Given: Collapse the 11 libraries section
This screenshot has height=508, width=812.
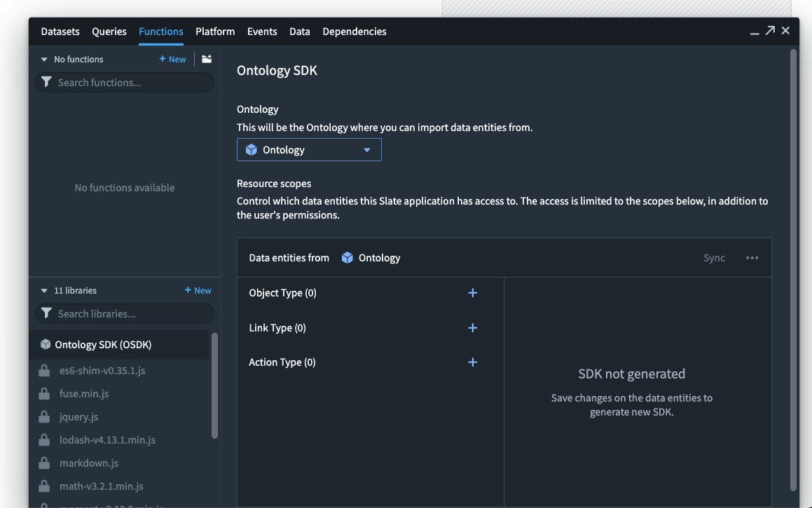Looking at the screenshot, I should tap(44, 291).
